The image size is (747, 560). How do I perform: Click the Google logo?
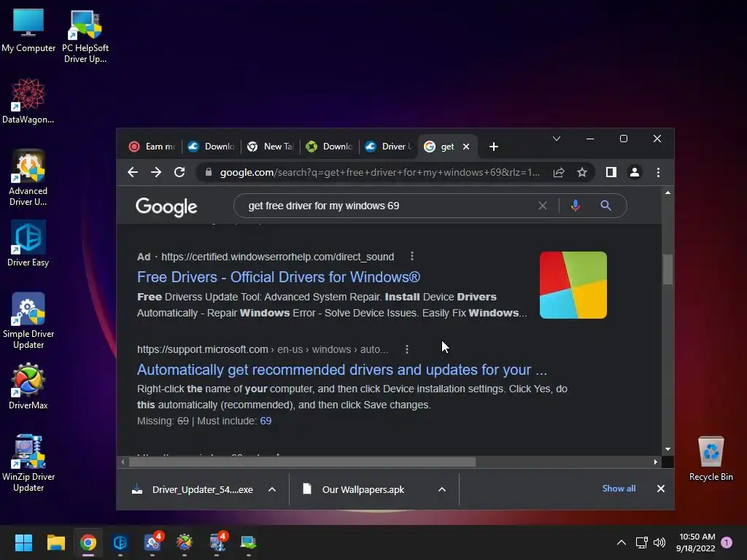coord(166,206)
